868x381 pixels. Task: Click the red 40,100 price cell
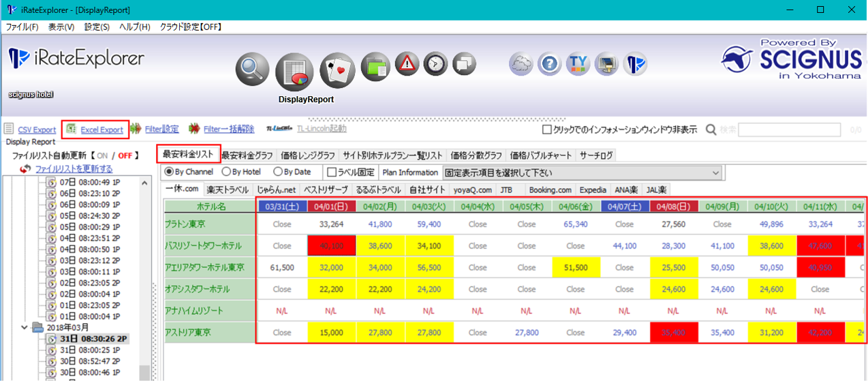(x=331, y=245)
